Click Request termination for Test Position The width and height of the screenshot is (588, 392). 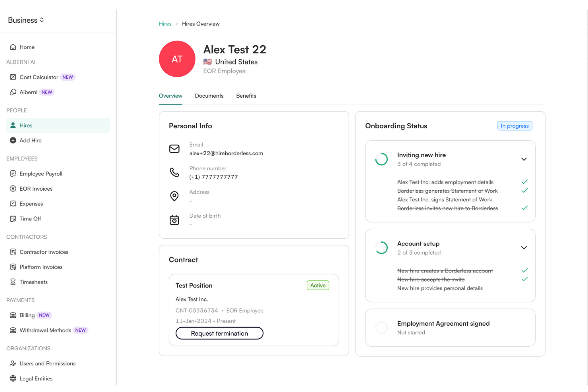click(219, 333)
